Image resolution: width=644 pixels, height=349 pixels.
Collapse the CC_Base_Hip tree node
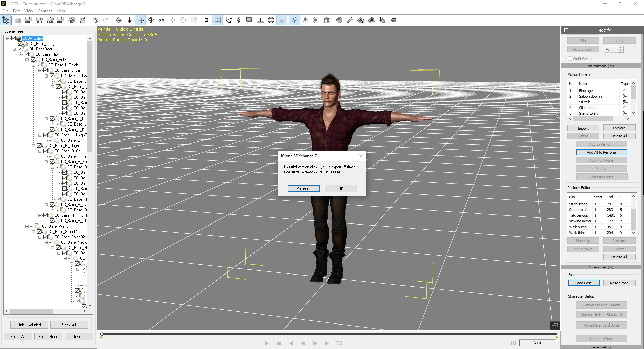point(21,54)
